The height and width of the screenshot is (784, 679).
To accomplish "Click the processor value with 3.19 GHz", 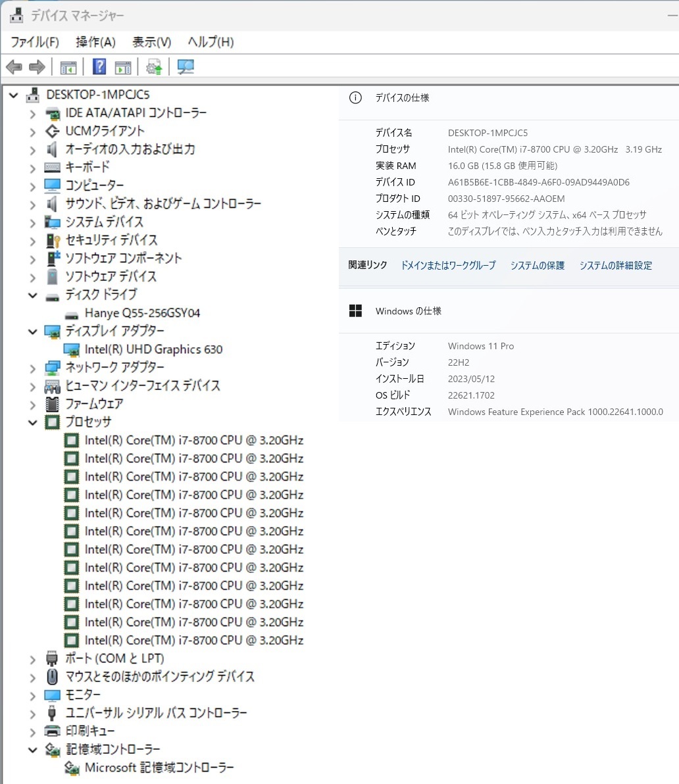I will [x=555, y=149].
